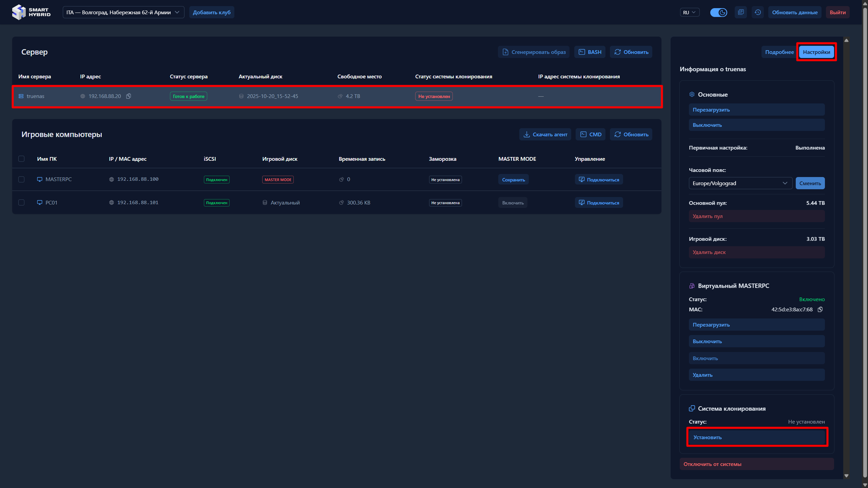This screenshot has width=868, height=488.
Task: Check the PC01 row checkbox
Action: pos(21,203)
